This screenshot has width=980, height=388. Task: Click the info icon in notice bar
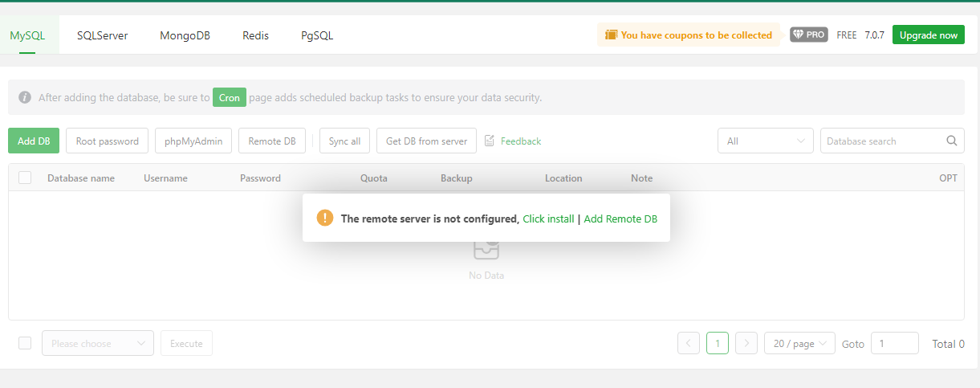point(25,97)
